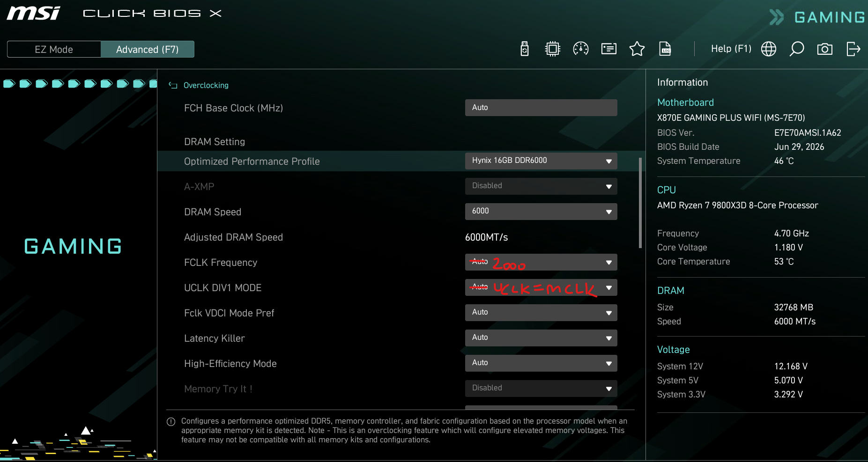Select the DRAM Speed row label
868x462 pixels.
tap(213, 212)
